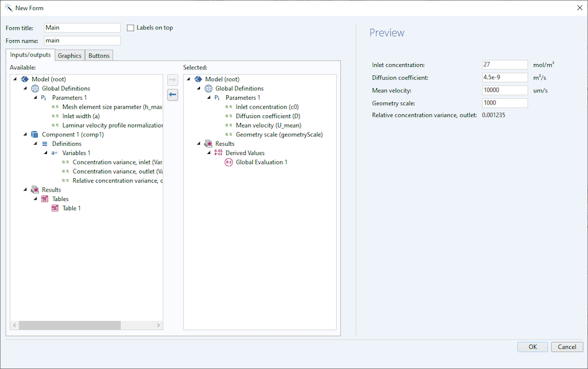The height and width of the screenshot is (369, 588).
Task: Select 'Global Evaluation 1' in Selected list
Action: (262, 162)
